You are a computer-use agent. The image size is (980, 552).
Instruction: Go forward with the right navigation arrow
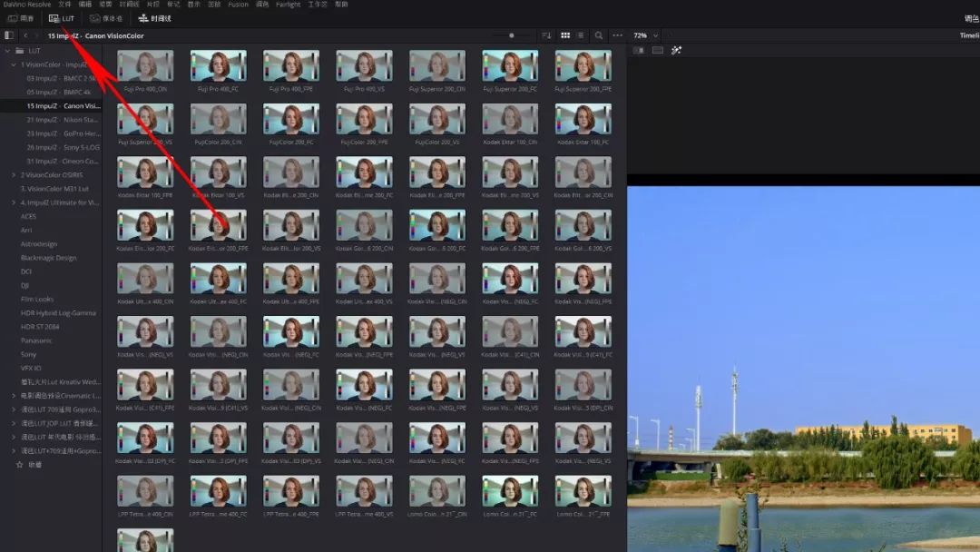point(36,35)
